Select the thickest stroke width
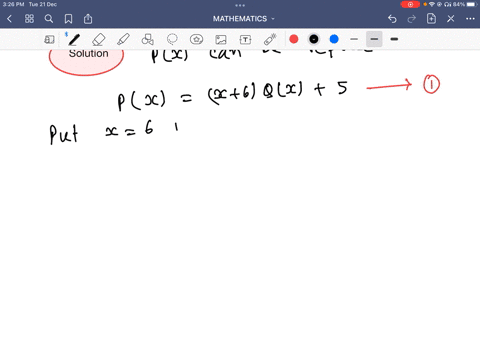The width and height of the screenshot is (480, 360). (394, 39)
